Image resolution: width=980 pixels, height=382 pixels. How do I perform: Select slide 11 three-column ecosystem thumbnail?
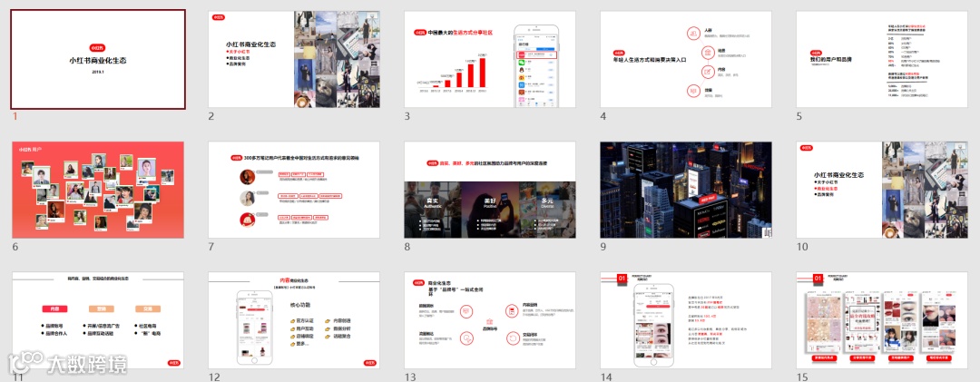[x=98, y=320]
